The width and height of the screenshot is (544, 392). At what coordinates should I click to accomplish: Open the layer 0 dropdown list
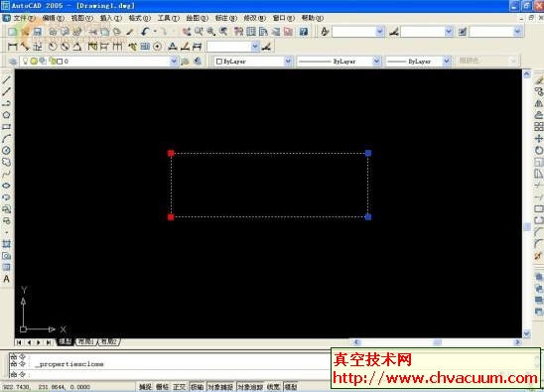[x=99, y=62]
